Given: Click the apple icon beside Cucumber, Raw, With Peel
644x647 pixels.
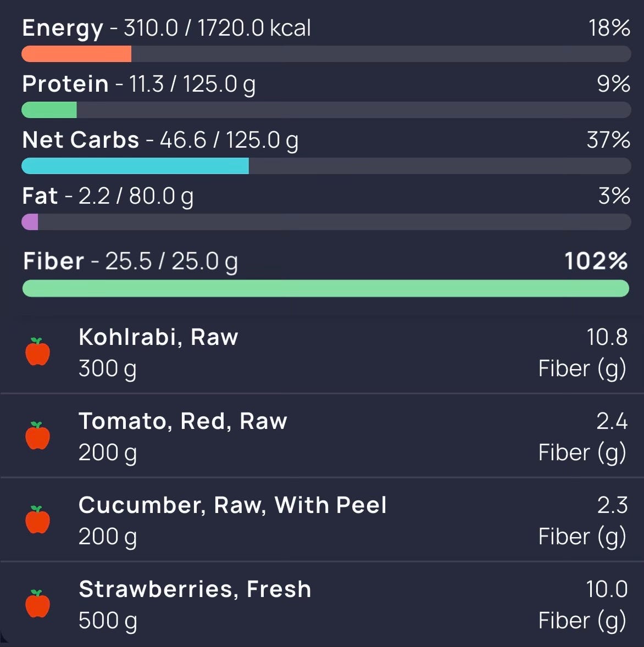Looking at the screenshot, I should pyautogui.click(x=37, y=520).
